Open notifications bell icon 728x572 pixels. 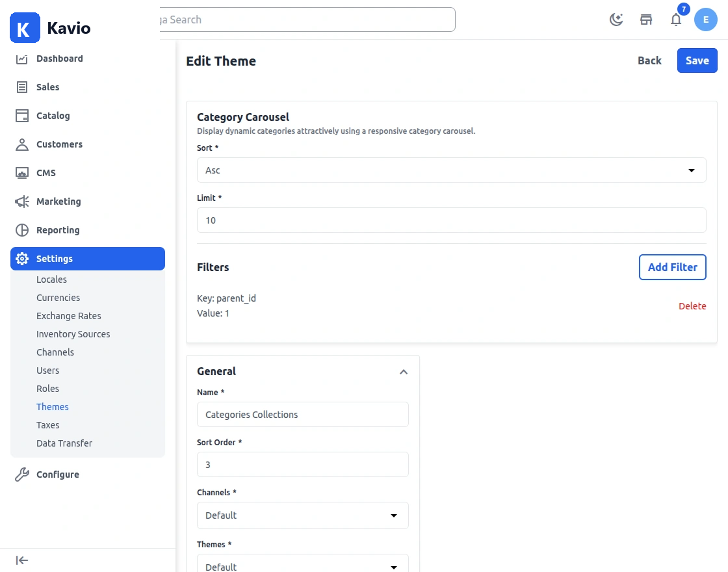pos(676,19)
